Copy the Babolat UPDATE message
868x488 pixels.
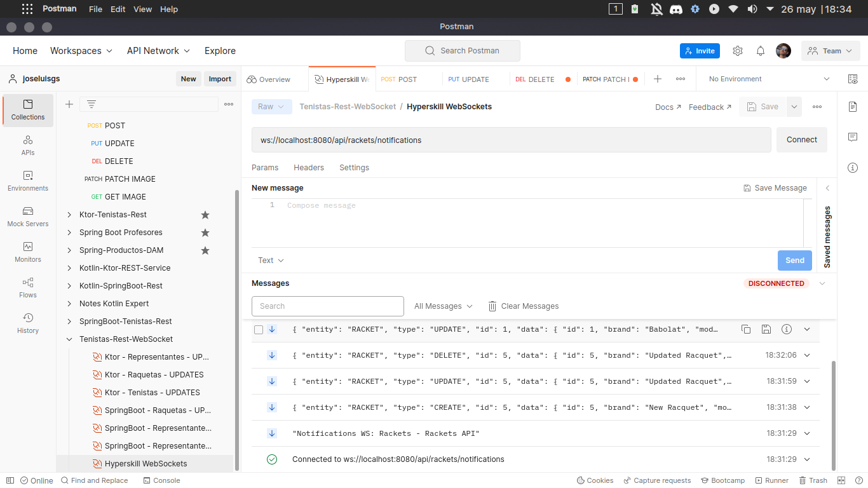[746, 329]
